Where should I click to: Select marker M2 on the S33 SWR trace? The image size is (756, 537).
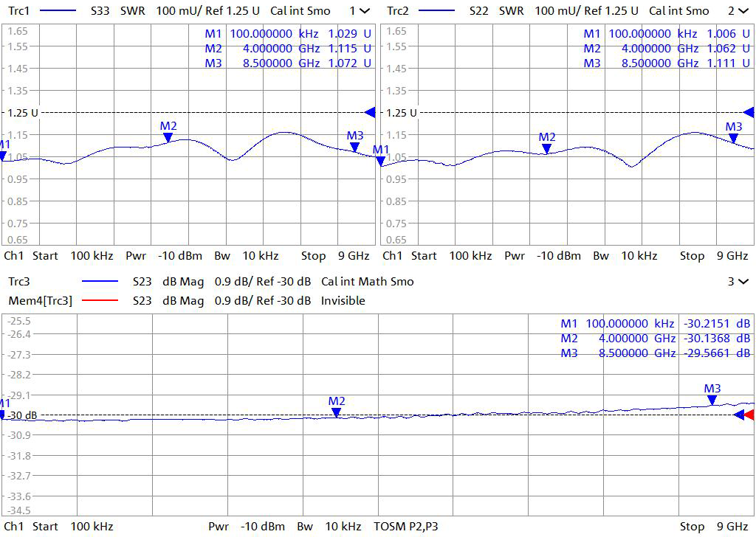(168, 136)
